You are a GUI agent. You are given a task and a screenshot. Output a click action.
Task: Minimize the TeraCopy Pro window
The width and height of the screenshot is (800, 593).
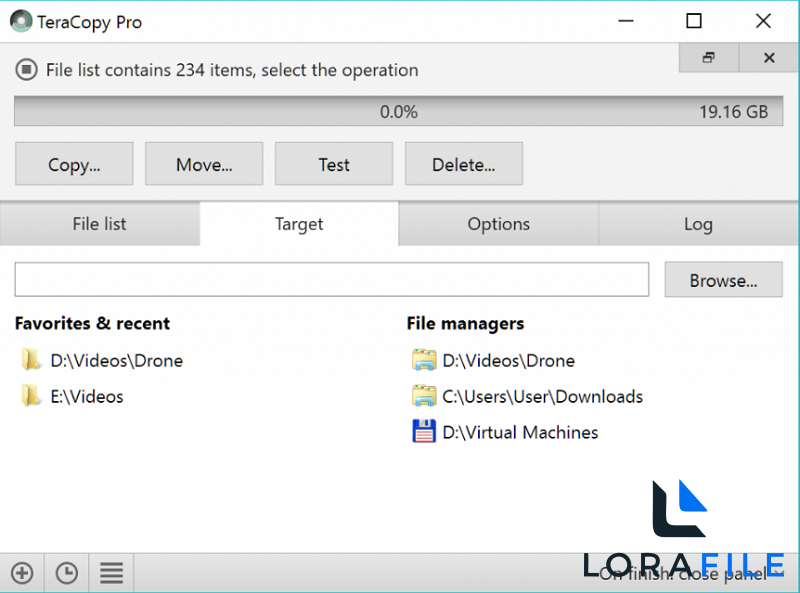point(626,21)
